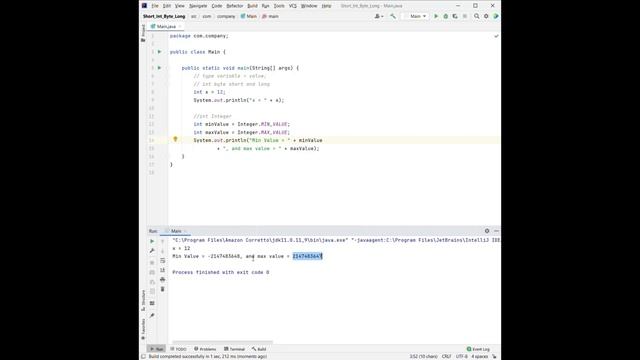Click Search Everywhere magnifier icon
Image resolution: width=640 pixels, height=360 pixels.
(476, 16)
